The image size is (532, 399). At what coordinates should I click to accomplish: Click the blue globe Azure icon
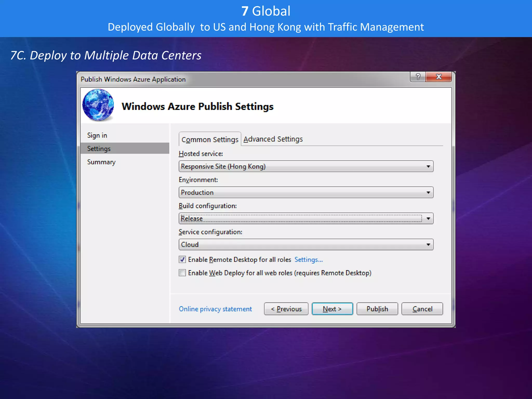[x=98, y=105]
